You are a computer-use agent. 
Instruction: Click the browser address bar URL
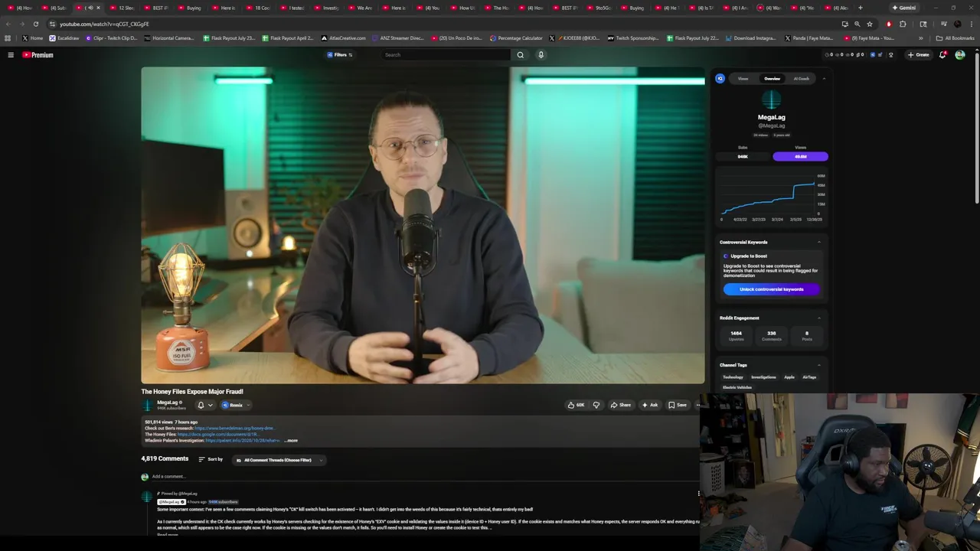(x=104, y=24)
